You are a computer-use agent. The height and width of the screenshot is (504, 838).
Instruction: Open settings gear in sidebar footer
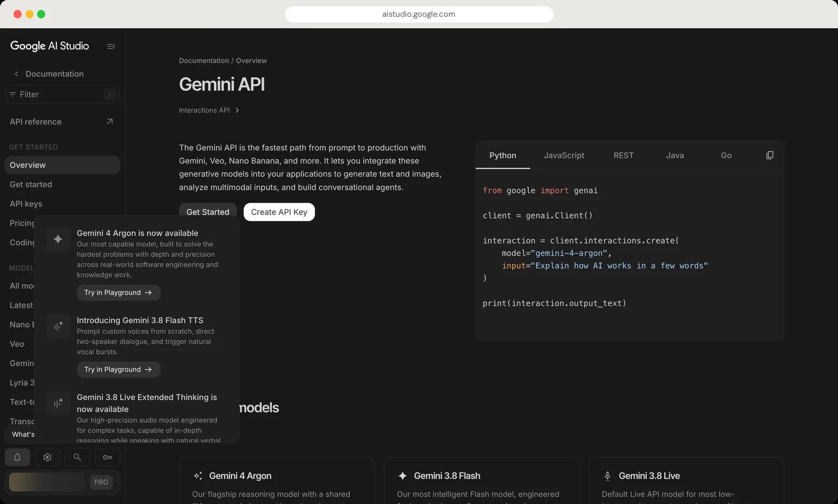[47, 457]
